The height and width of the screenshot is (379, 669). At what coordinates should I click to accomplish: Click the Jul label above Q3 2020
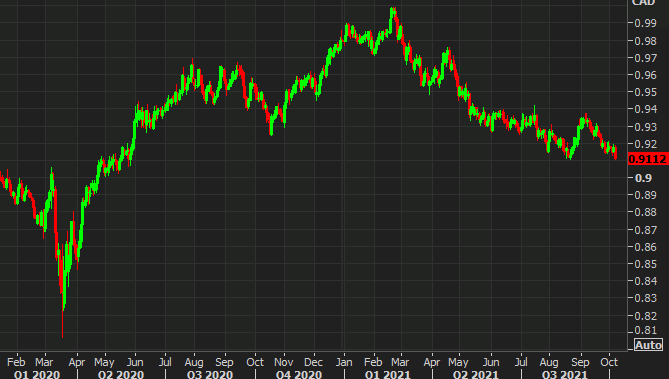165,362
